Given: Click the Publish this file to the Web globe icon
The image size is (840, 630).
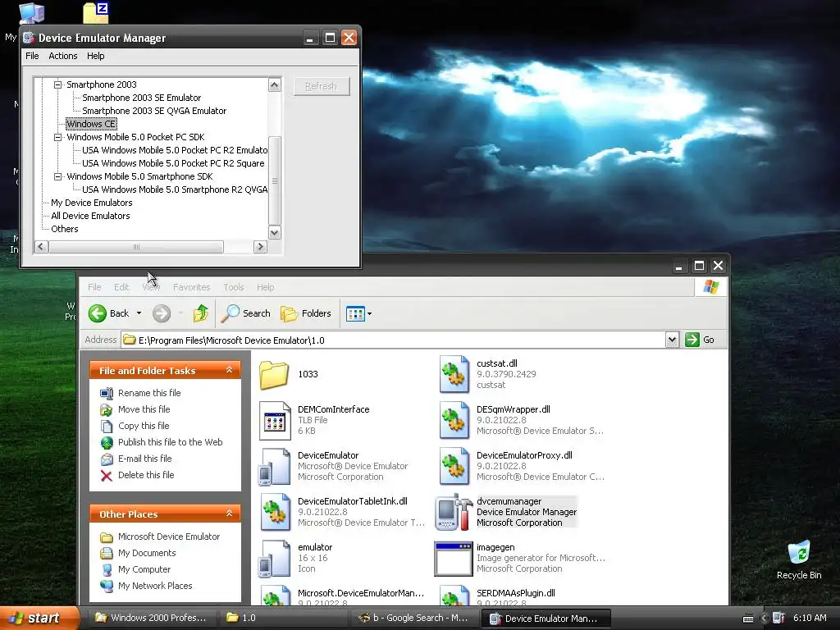Looking at the screenshot, I should [107, 442].
